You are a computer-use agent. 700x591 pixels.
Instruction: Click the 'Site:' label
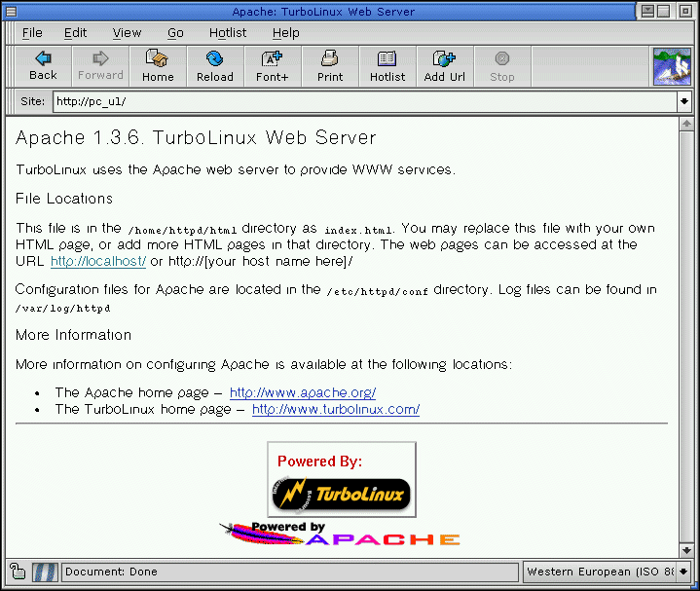point(32,101)
